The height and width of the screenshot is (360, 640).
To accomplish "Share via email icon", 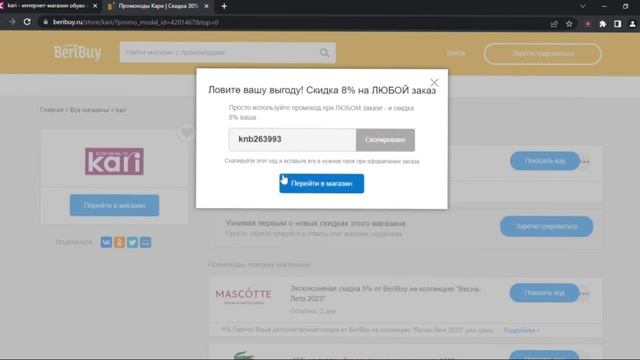I will pyautogui.click(x=145, y=242).
